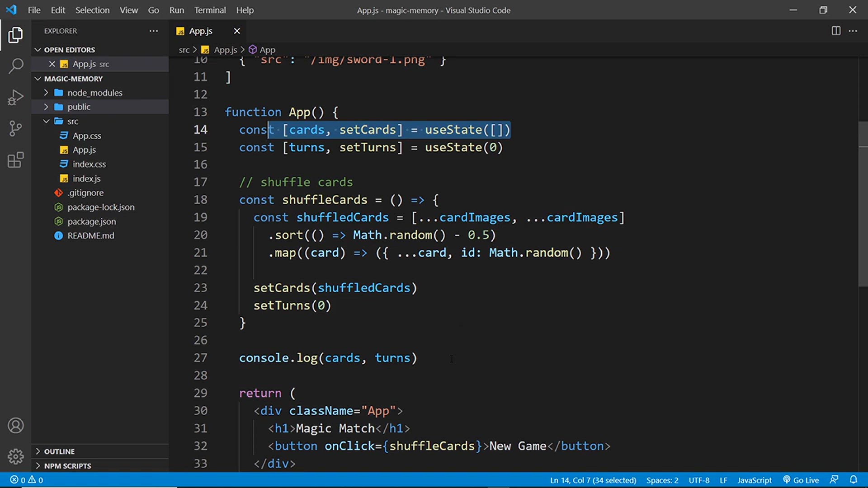
Task: Click the README.md info icon
Action: click(58, 235)
